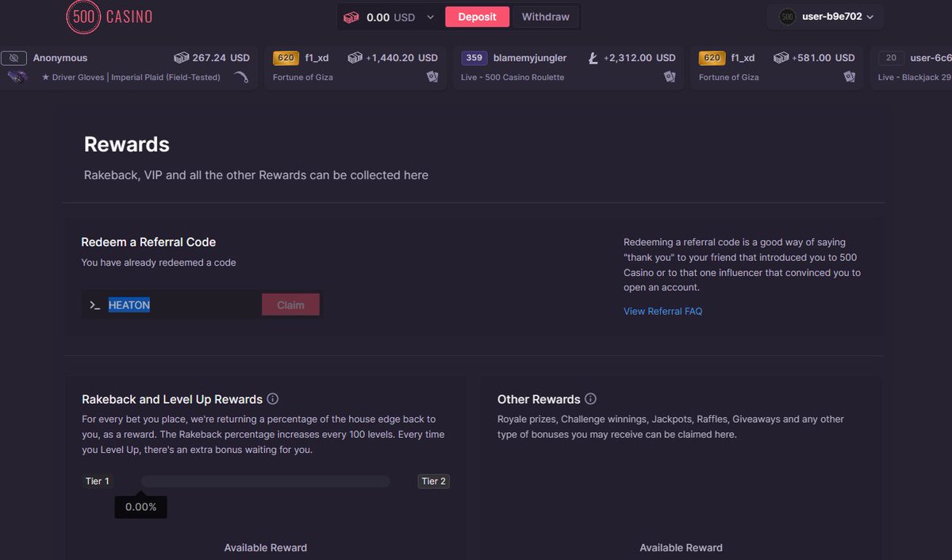Click slot icon in +1,440.20 Fortune of Giza card
The height and width of the screenshot is (560, 952).
pos(432,77)
